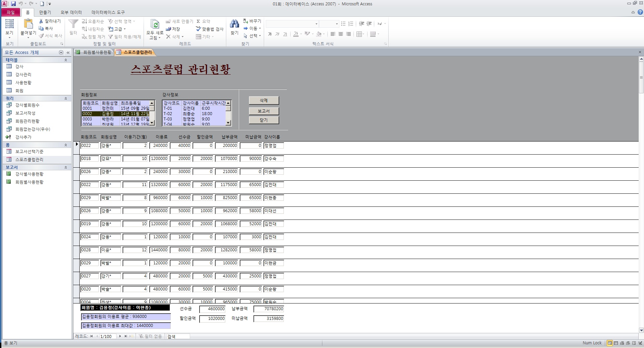Screen dimensions: 644x348
Task: Go to next record using navigation arrow
Action: [120, 336]
